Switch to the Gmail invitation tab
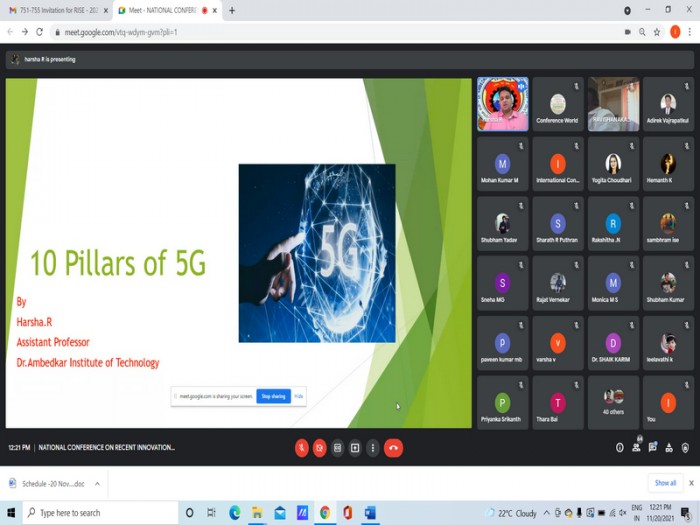Image resolution: width=700 pixels, height=525 pixels. pyautogui.click(x=56, y=10)
